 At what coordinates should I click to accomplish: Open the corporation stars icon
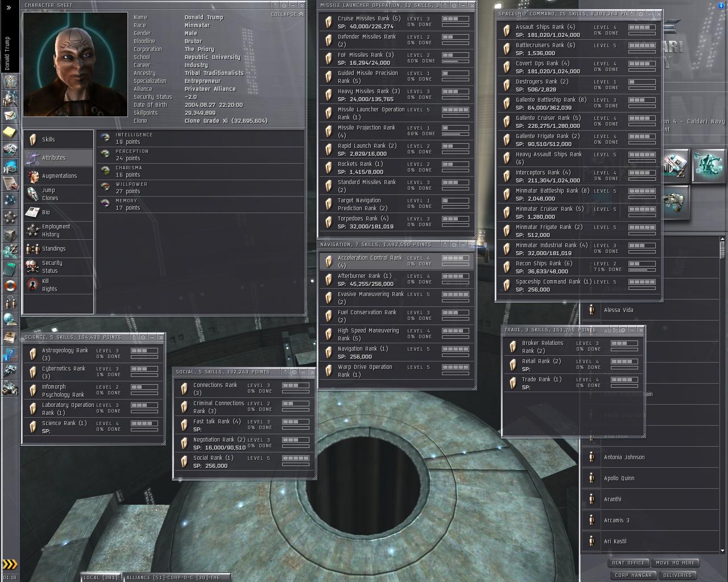(10, 217)
